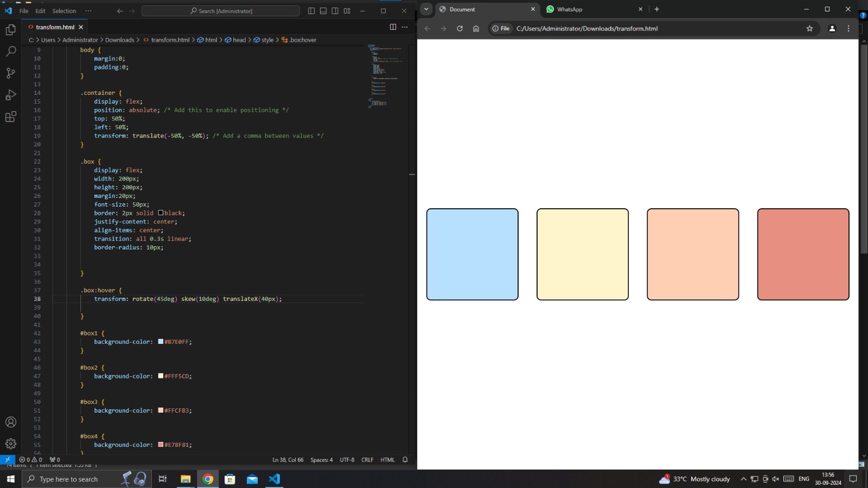The height and width of the screenshot is (488, 868).
Task: Open editor More Actions ellipsis
Action: click(405, 27)
